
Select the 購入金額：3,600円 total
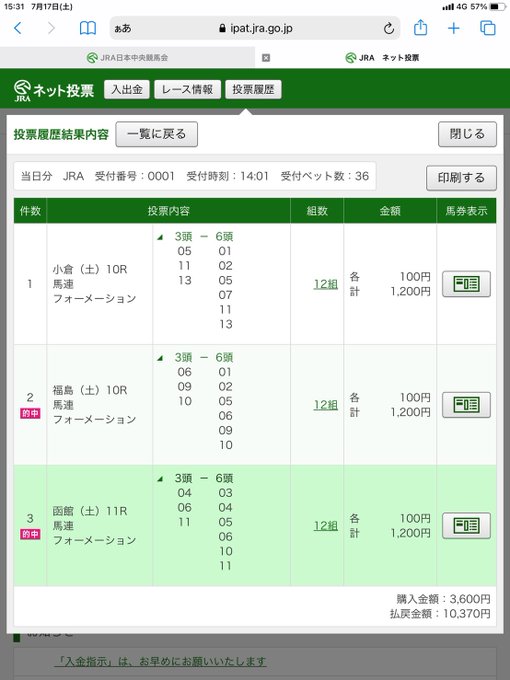[443, 599]
